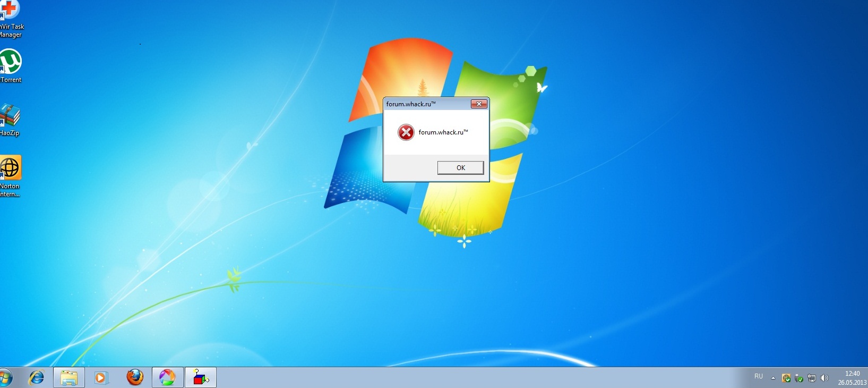
Task: Click the red error icon in dialog
Action: click(406, 132)
